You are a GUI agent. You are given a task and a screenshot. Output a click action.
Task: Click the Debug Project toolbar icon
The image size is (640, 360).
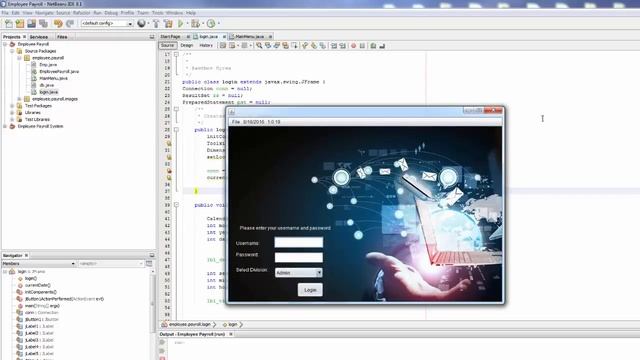196,24
